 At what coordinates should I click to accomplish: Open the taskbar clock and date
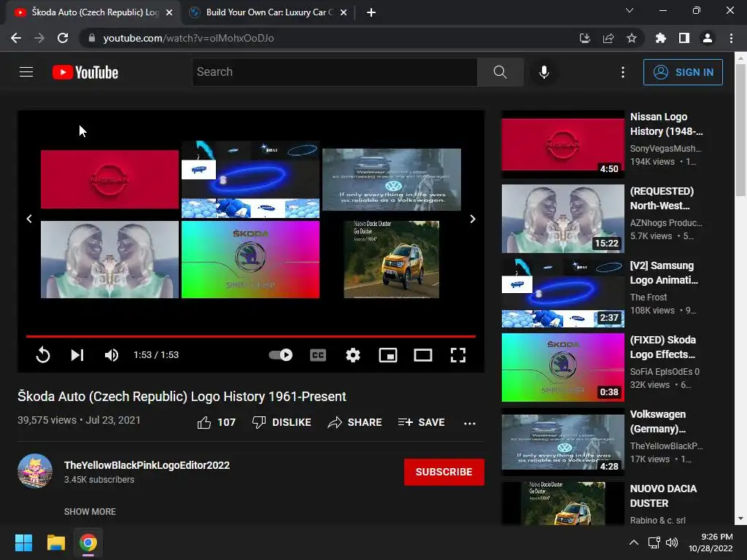tap(711, 542)
